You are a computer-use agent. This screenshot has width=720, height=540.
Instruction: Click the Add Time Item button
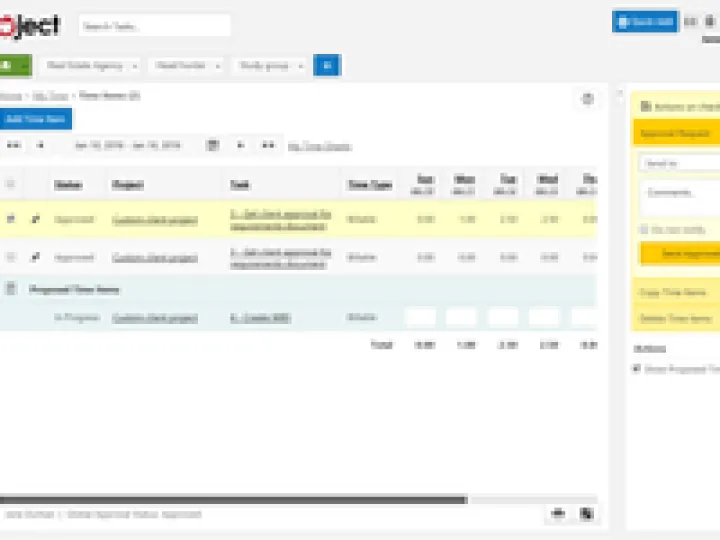point(35,119)
